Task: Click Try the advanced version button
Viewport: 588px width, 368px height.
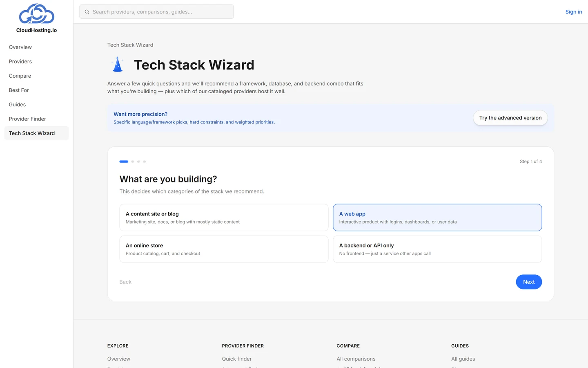Action: pyautogui.click(x=510, y=118)
